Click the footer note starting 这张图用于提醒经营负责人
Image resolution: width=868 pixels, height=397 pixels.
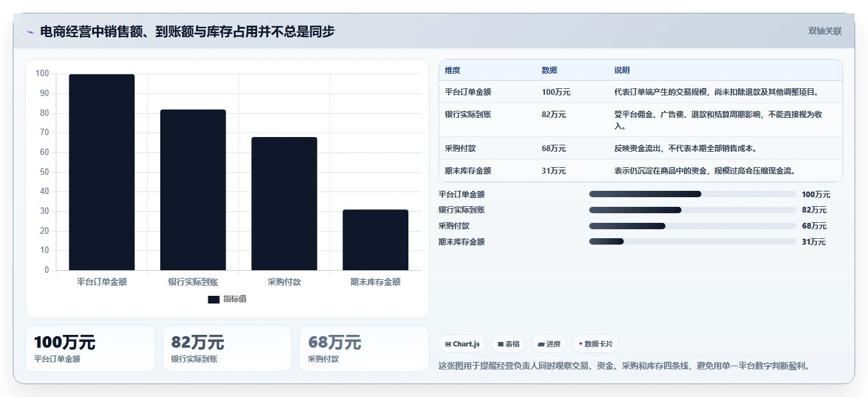624,366
